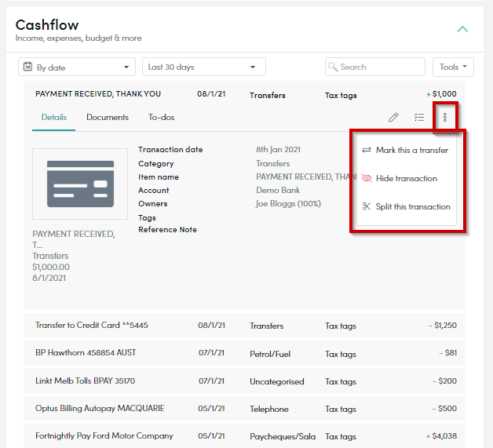Screen dimensions: 493x448
Task: Click the Paycheques/Sala category
Action: click(283, 437)
